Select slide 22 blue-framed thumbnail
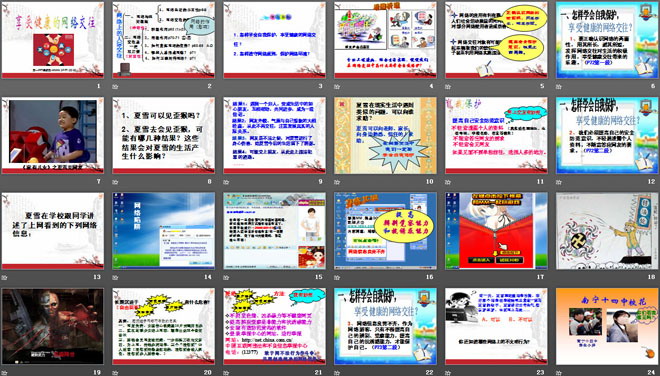 tap(386, 326)
